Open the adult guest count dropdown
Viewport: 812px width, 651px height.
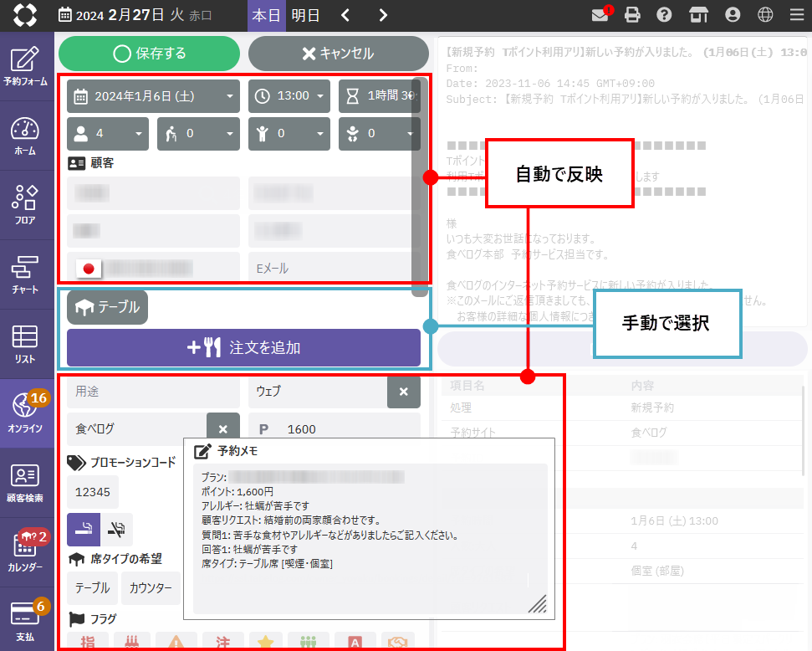(108, 133)
